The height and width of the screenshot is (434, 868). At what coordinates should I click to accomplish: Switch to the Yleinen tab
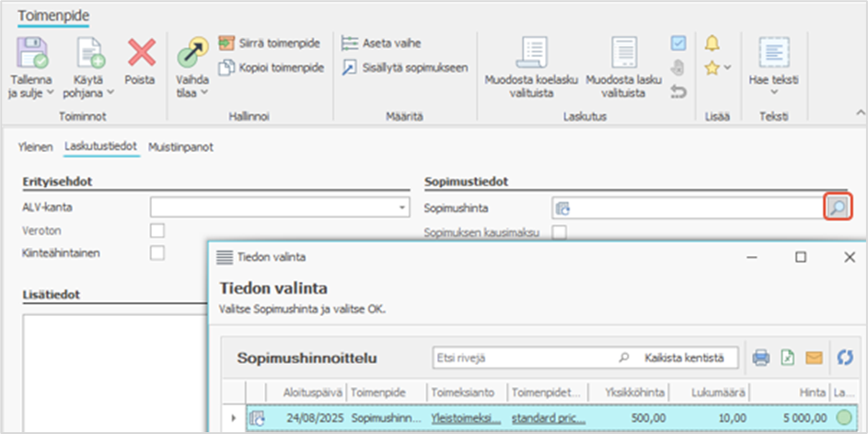(x=36, y=147)
